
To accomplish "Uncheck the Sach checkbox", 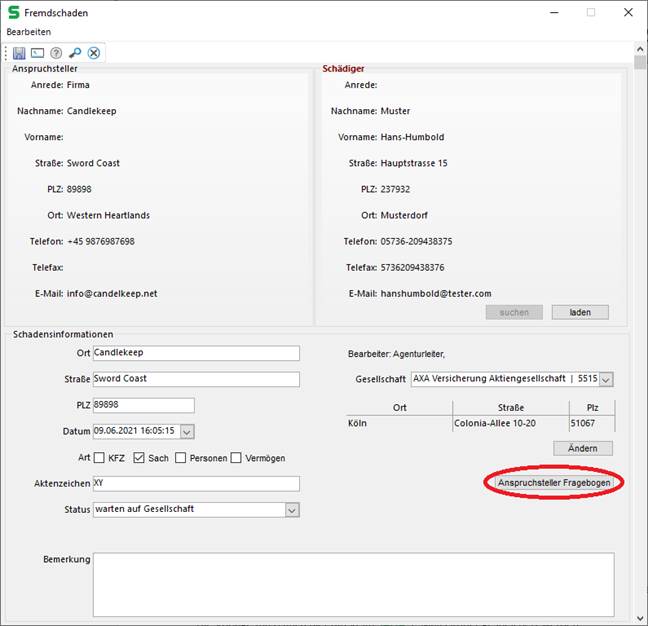I will [140, 458].
